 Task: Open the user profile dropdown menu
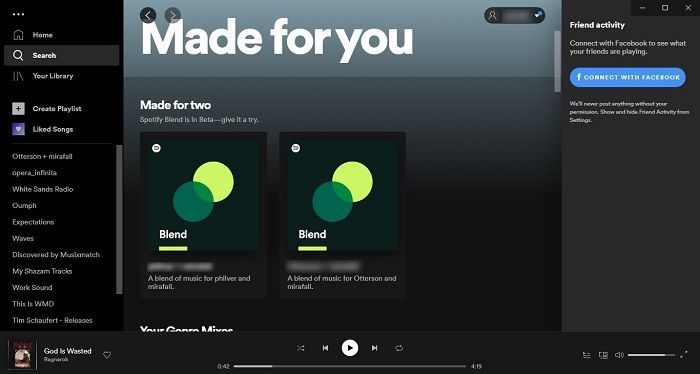pos(514,16)
